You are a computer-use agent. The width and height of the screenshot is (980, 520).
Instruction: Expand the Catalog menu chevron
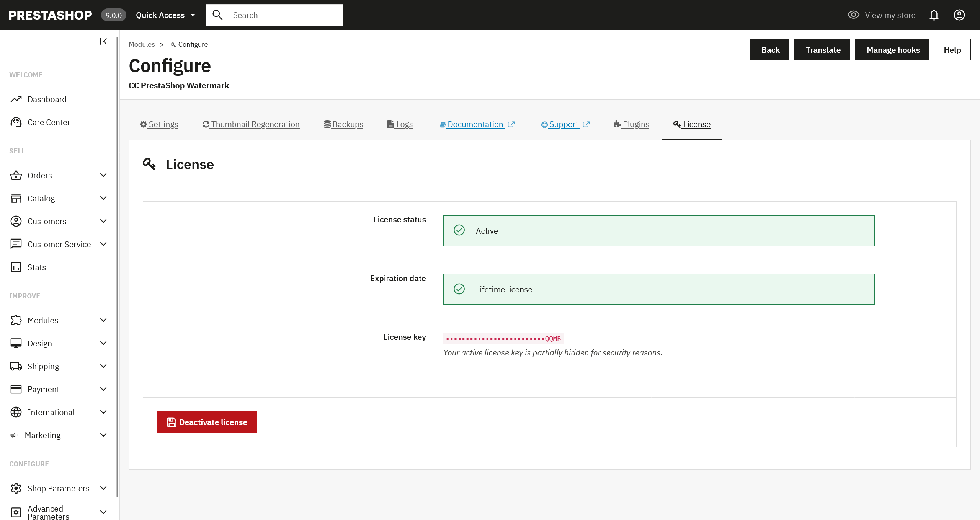(103, 198)
